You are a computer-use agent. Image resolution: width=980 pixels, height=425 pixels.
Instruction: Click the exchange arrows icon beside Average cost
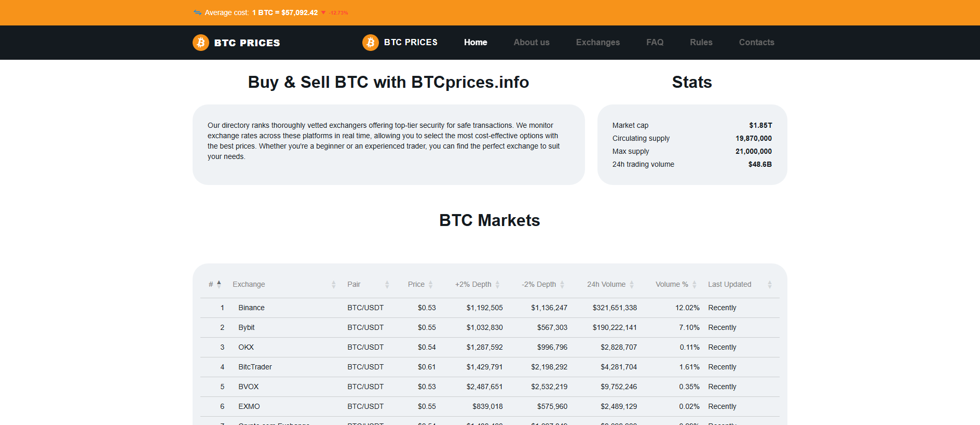tap(197, 12)
